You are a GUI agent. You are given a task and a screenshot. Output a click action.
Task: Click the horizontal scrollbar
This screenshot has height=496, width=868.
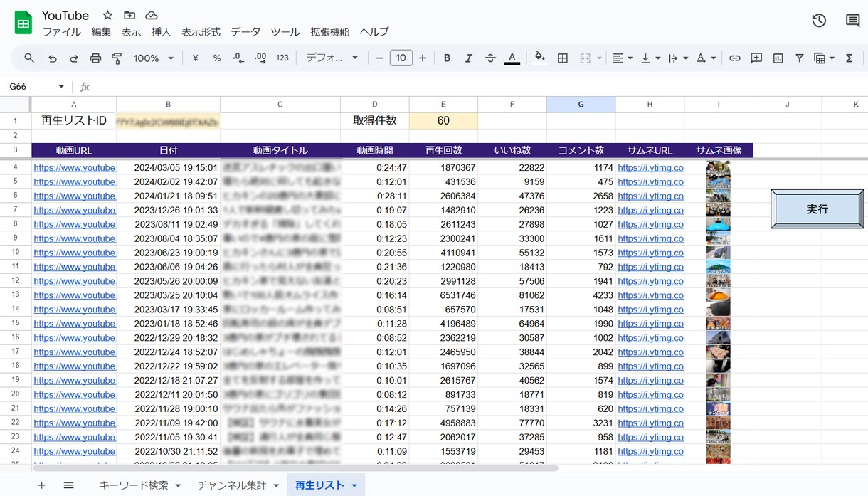(295, 468)
